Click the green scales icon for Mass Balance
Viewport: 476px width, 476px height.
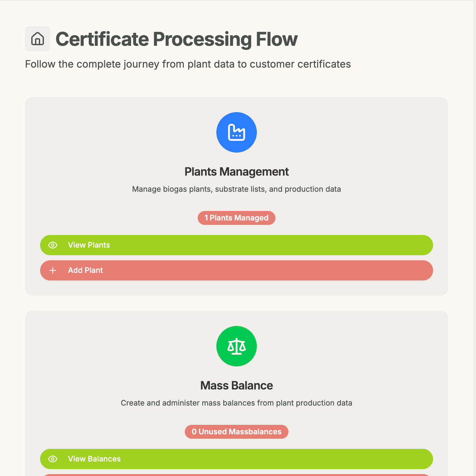[236, 346]
